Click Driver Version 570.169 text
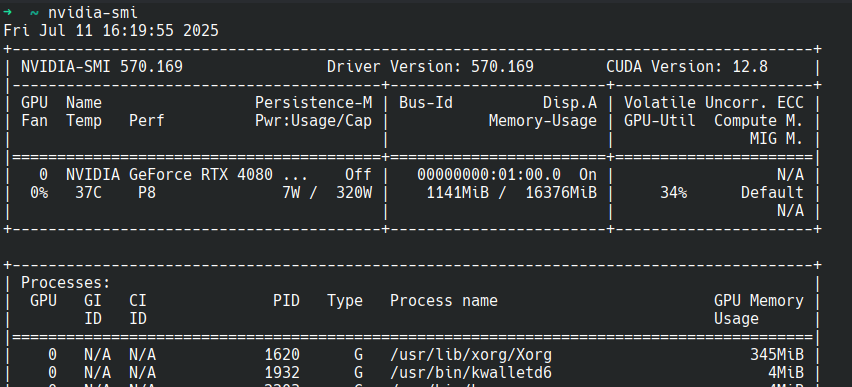This screenshot has width=852, height=387. pyautogui.click(x=430, y=67)
